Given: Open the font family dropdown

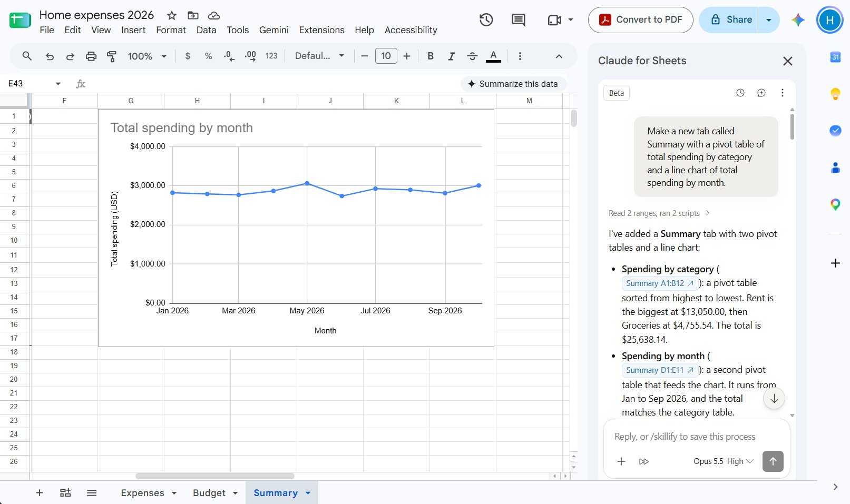Looking at the screenshot, I should tap(319, 56).
